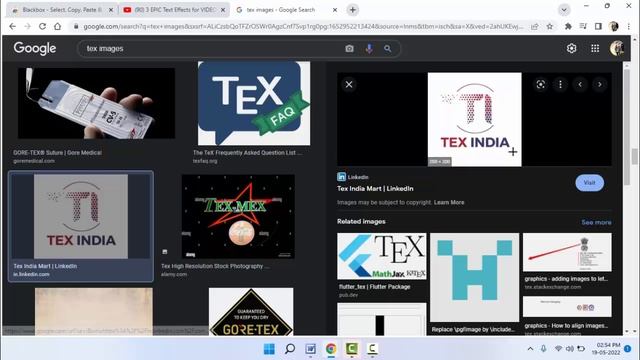Open a new browser tab
This screenshot has height=360, width=640.
(353, 10)
